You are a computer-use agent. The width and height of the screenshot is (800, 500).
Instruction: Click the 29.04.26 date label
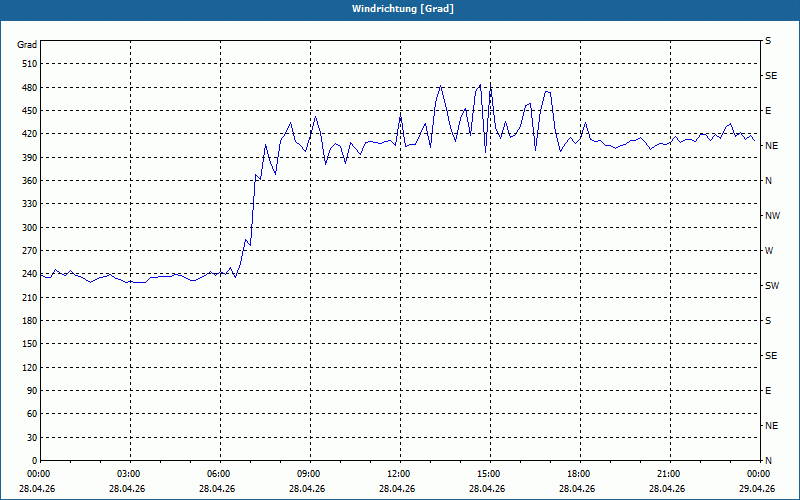pyautogui.click(x=758, y=489)
